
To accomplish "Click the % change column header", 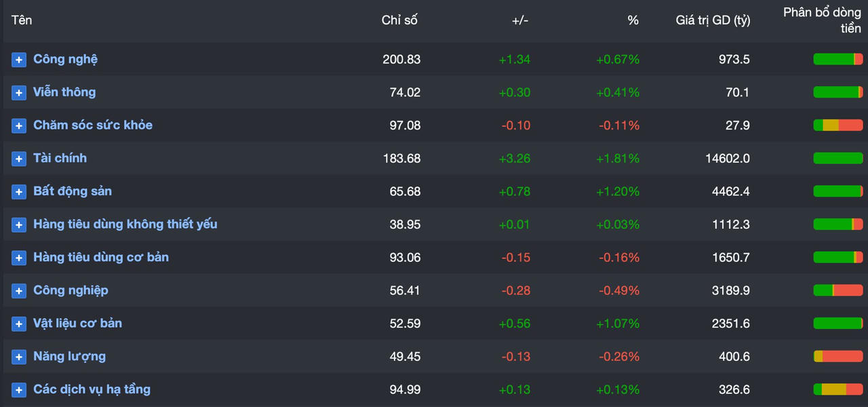I will [633, 20].
